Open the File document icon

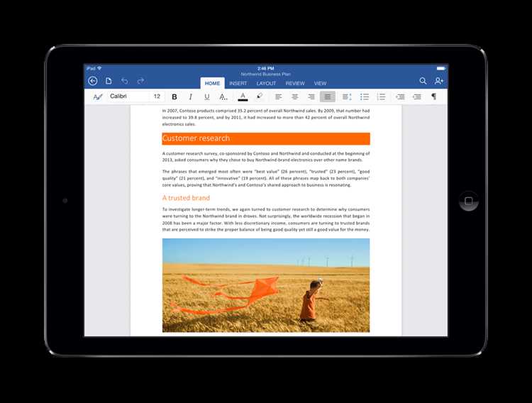pos(109,81)
